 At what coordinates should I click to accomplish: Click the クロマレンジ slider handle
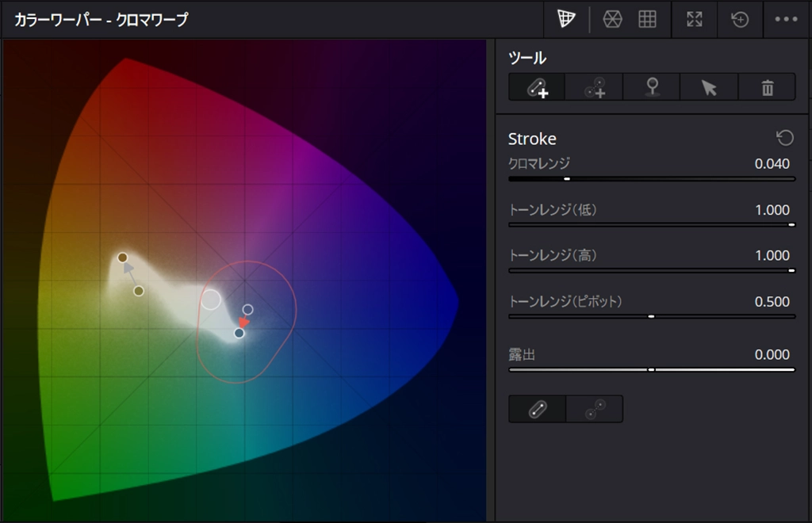[567, 179]
